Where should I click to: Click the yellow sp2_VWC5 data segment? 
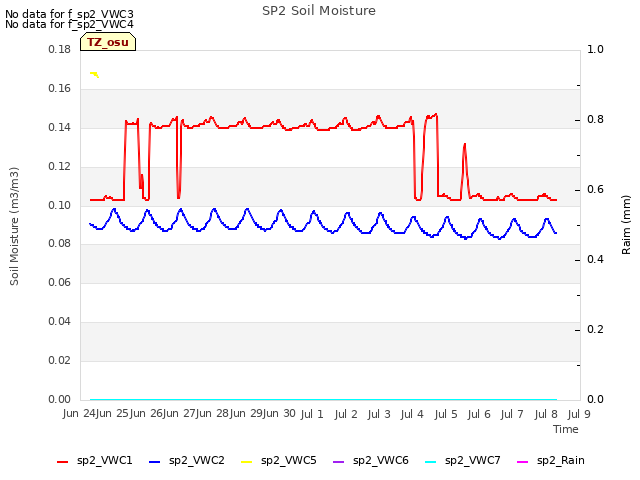tap(94, 74)
